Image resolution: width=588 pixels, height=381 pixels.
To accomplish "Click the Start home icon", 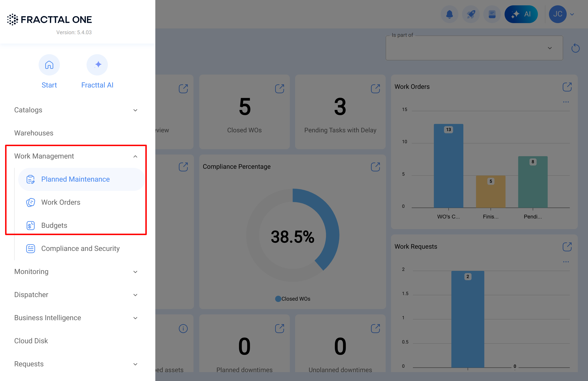I will 49,65.
